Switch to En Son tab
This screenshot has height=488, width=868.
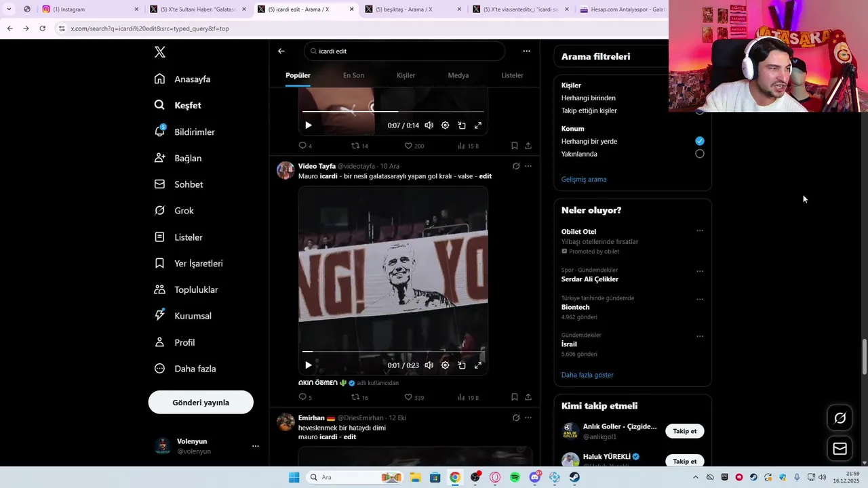(353, 75)
